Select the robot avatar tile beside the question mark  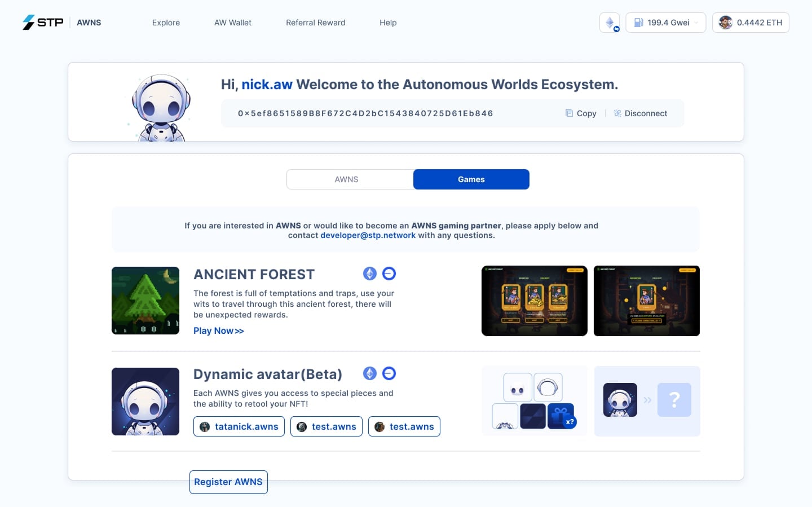pos(620,400)
